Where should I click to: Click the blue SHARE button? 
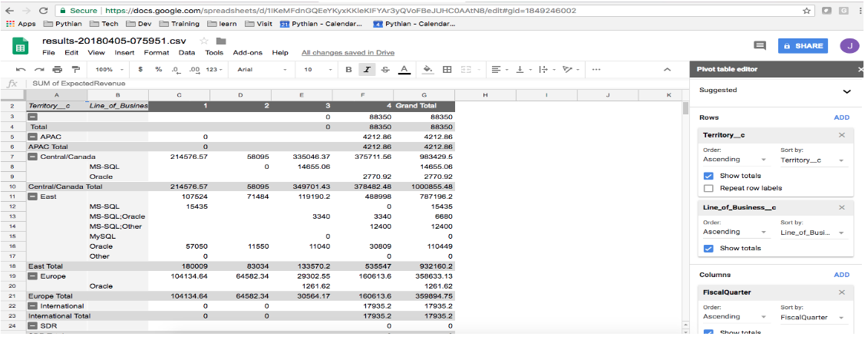tap(803, 46)
